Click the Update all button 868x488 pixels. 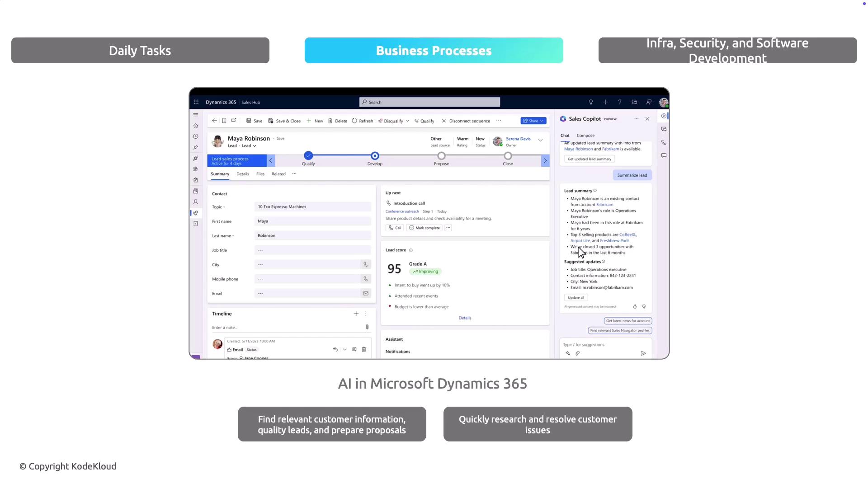click(576, 298)
